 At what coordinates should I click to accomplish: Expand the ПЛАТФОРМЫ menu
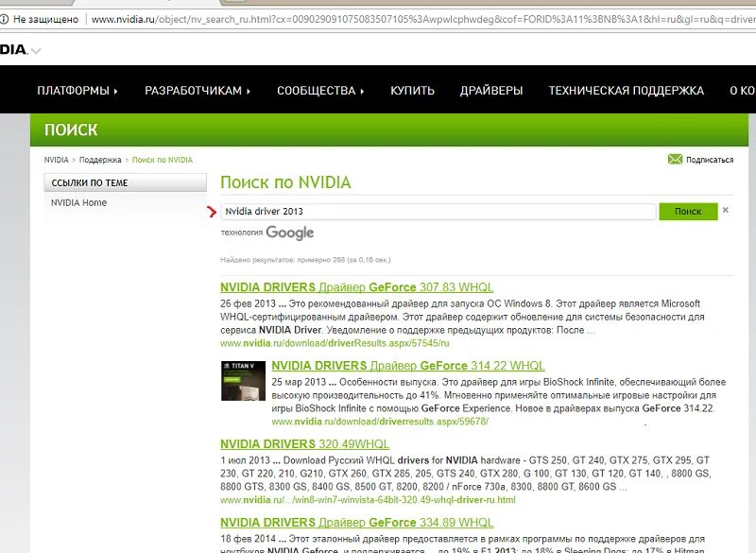[x=77, y=90]
